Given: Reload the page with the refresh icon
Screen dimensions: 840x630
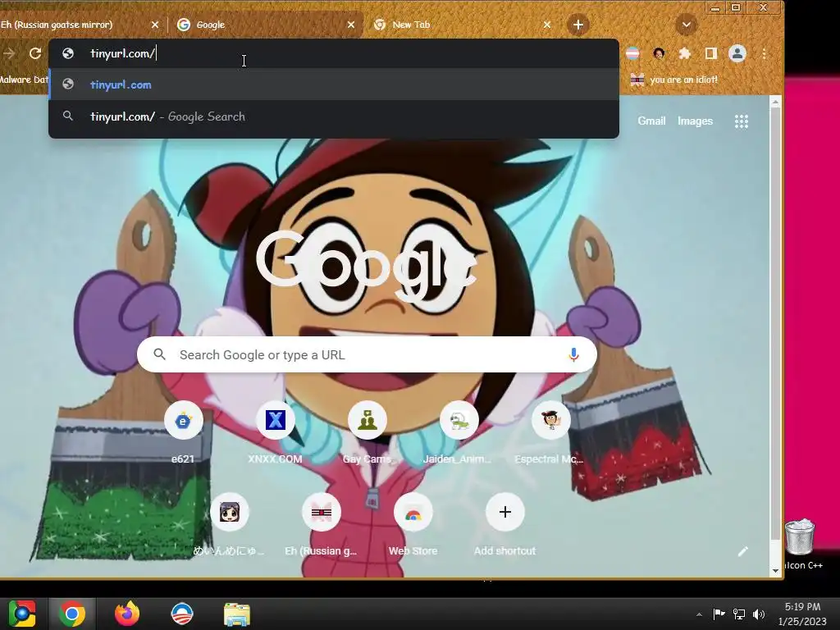Looking at the screenshot, I should click(x=35, y=53).
